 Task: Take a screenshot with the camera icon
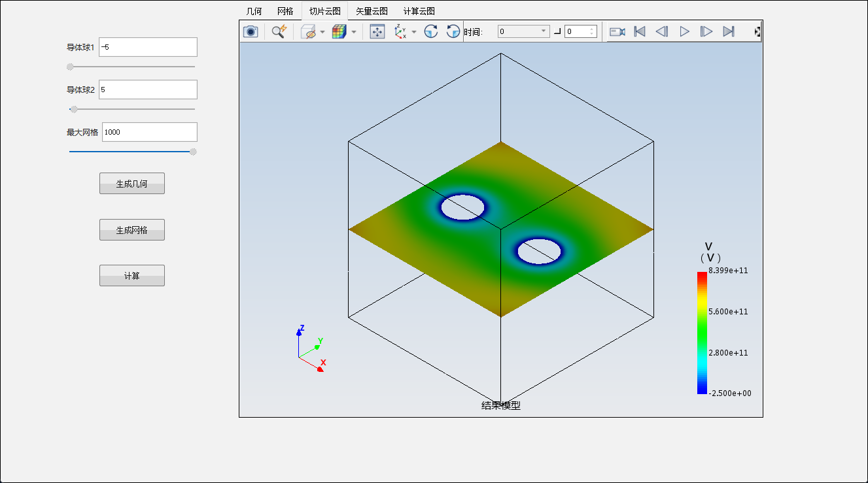(251, 31)
